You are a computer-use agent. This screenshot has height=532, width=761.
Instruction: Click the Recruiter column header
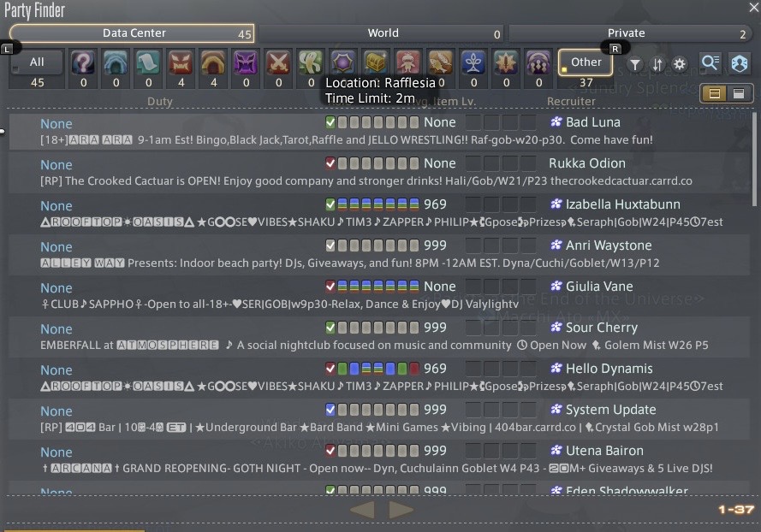(x=571, y=102)
